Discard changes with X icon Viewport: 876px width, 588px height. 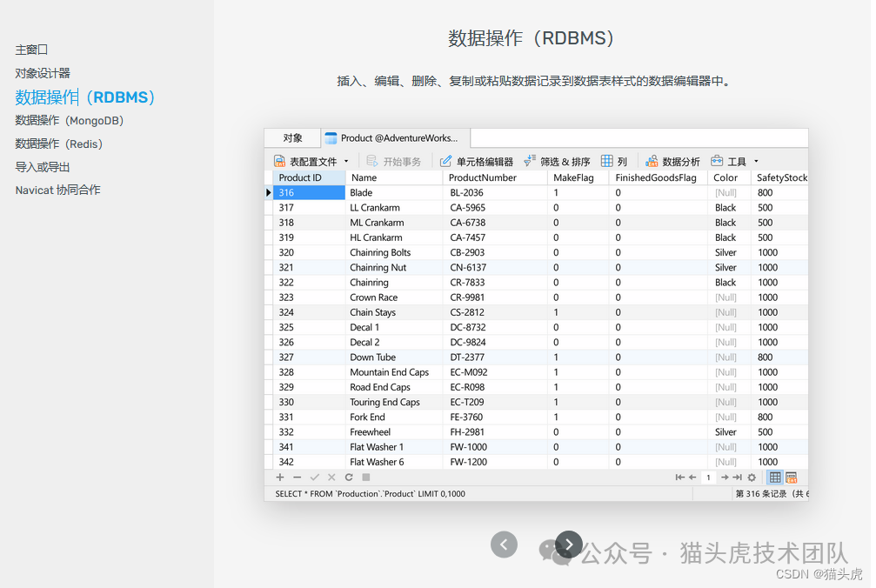pyautogui.click(x=331, y=478)
